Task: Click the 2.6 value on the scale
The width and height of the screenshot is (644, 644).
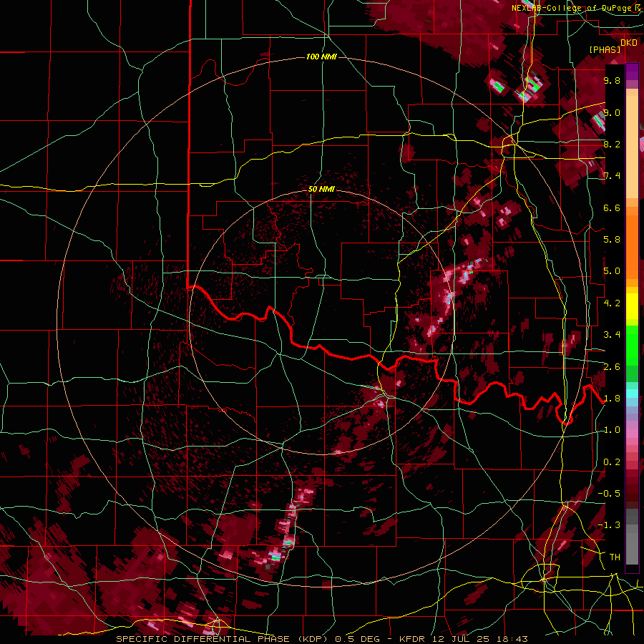Action: [x=612, y=367]
